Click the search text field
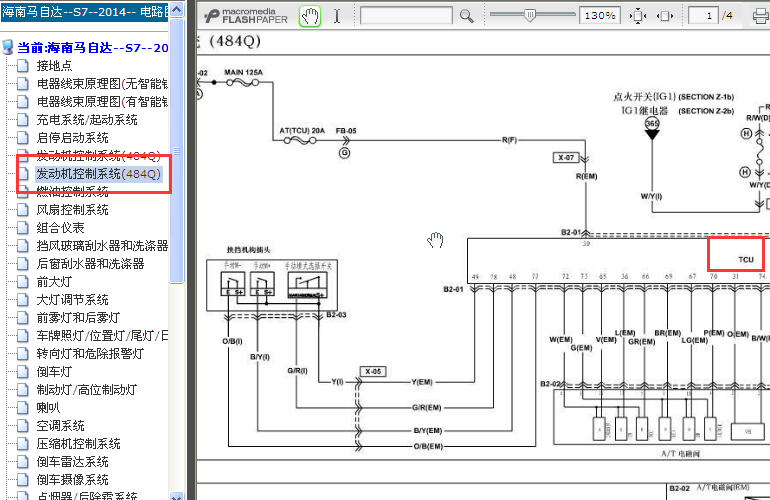Viewport: 770px width, 500px height. (x=406, y=16)
